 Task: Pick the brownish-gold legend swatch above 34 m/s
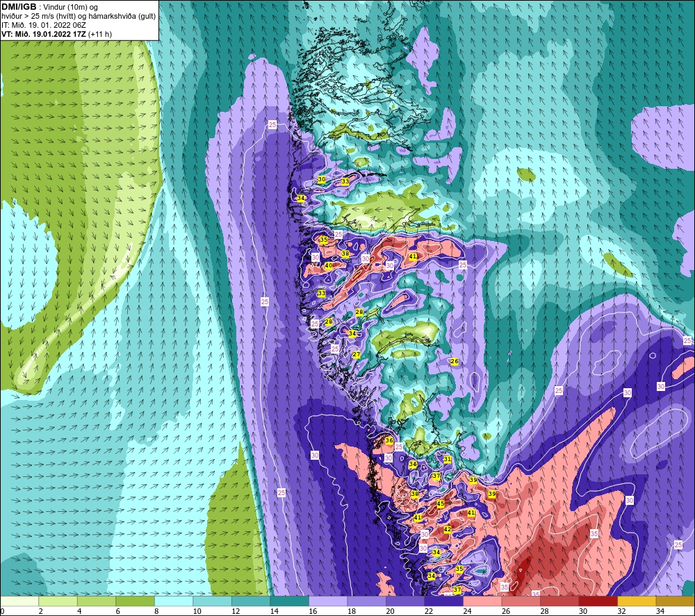pos(676,601)
